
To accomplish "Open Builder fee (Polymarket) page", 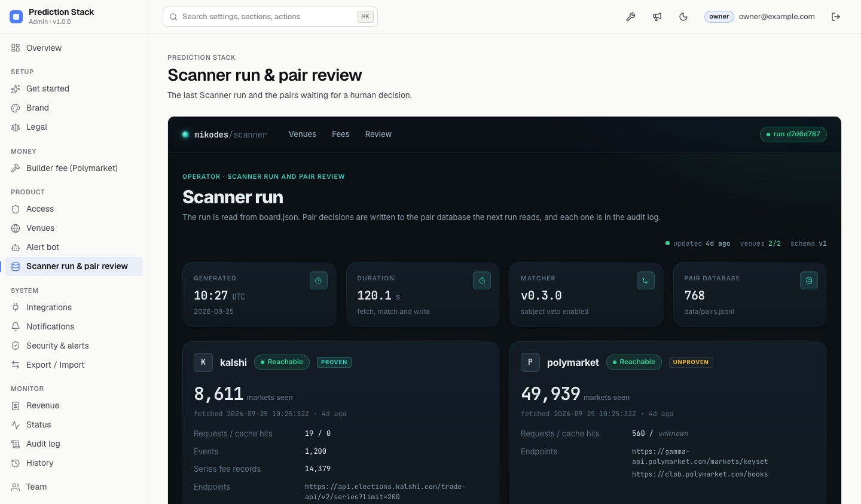I will click(x=74, y=168).
